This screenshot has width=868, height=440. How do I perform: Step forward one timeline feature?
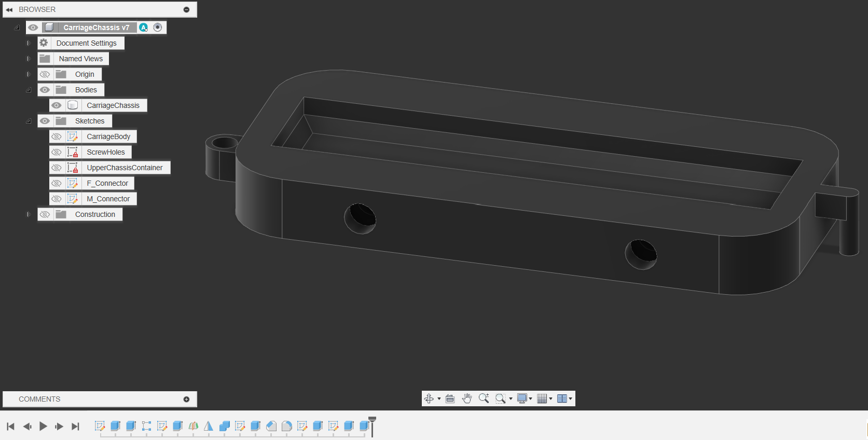59,426
